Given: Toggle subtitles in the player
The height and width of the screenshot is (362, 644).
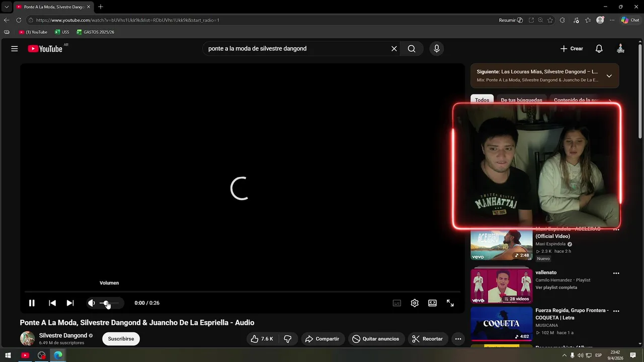Looking at the screenshot, I should click(x=397, y=303).
